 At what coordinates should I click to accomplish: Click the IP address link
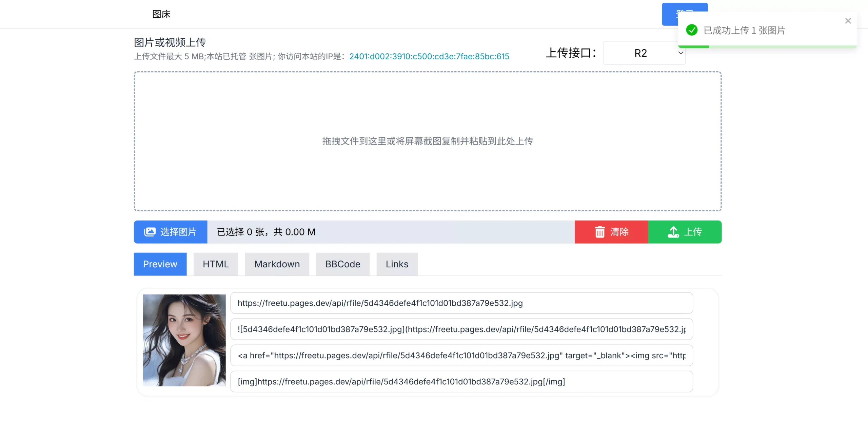tap(429, 56)
